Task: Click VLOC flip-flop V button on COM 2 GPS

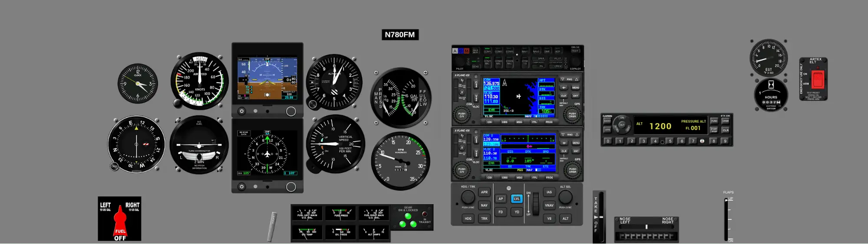Action: [x=476, y=153]
